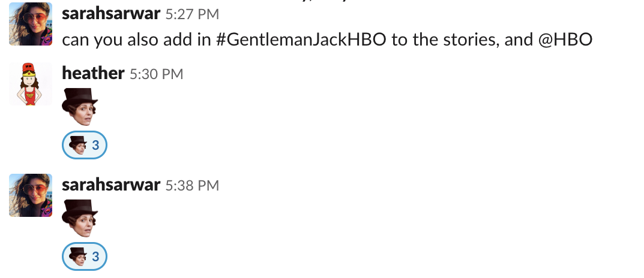This screenshot has width=644, height=278.
Task: Click sarahsarwar's name on the 5:27 PM message
Action: pos(111,14)
